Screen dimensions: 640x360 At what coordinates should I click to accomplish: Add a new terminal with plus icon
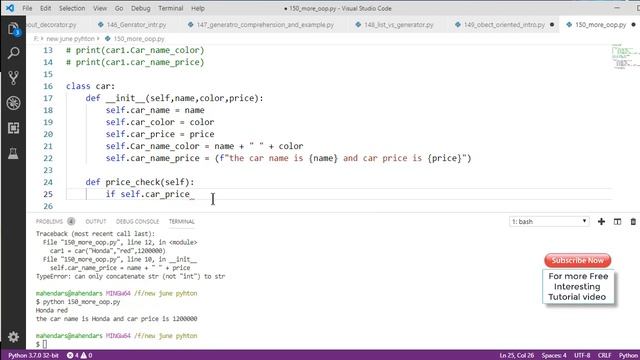tap(601, 222)
